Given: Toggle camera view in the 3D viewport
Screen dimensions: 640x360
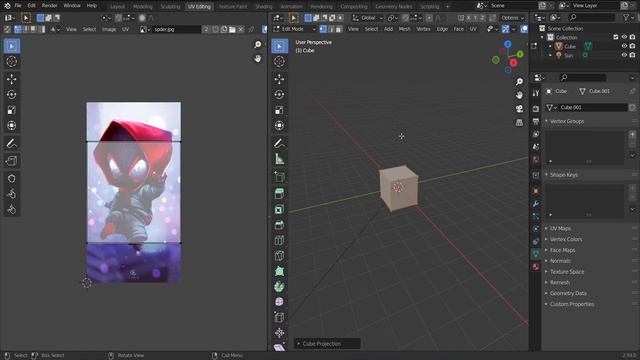Looking at the screenshot, I should click(x=519, y=109).
